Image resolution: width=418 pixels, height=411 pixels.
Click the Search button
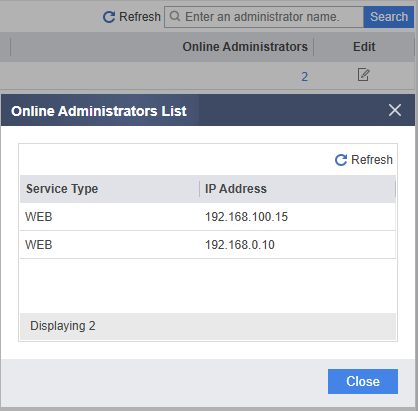pyautogui.click(x=389, y=17)
